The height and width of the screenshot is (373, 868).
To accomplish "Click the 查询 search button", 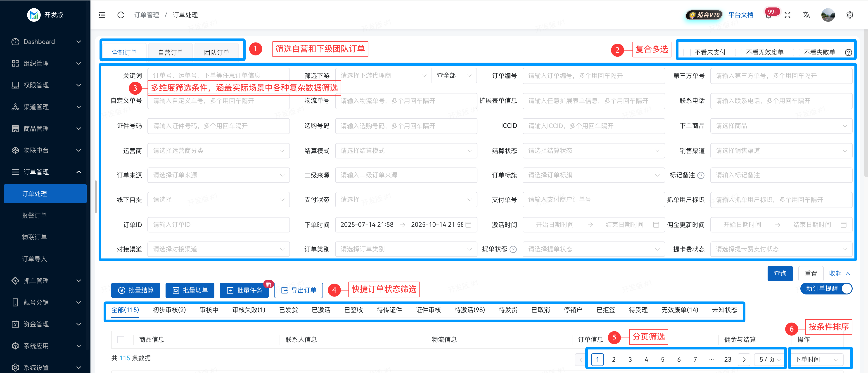I will pyautogui.click(x=780, y=273).
